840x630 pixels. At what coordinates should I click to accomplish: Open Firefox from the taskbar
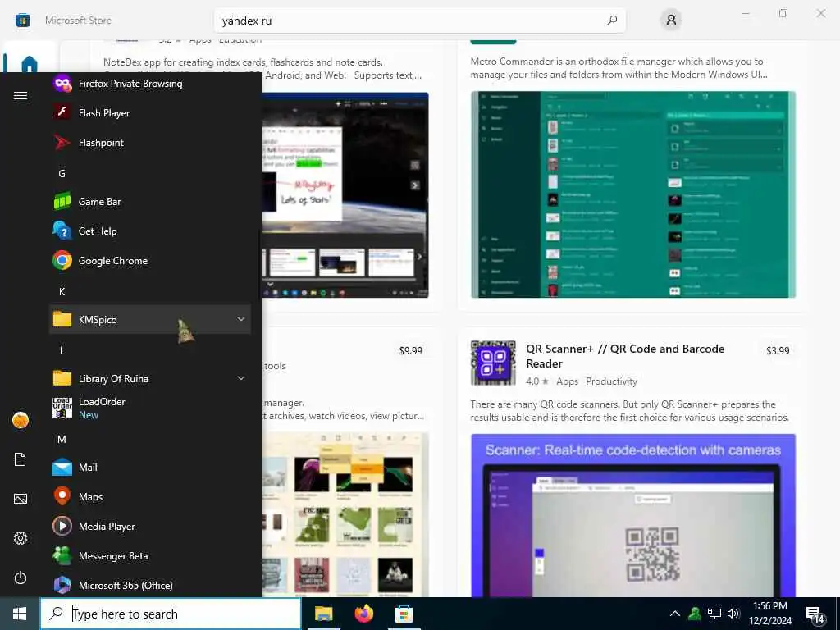pos(363,614)
